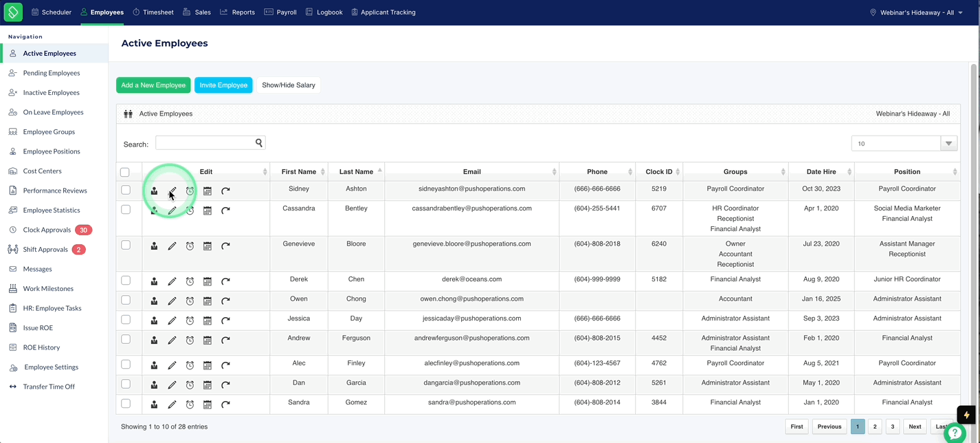980x443 pixels.
Task: Check the box for Owen Chong
Action: pos(126,300)
